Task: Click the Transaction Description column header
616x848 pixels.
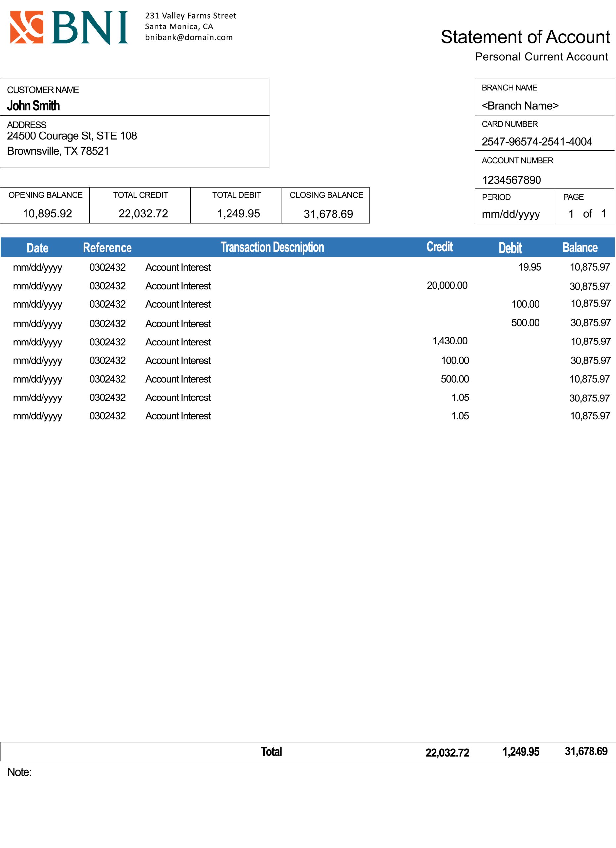Action: tap(272, 247)
